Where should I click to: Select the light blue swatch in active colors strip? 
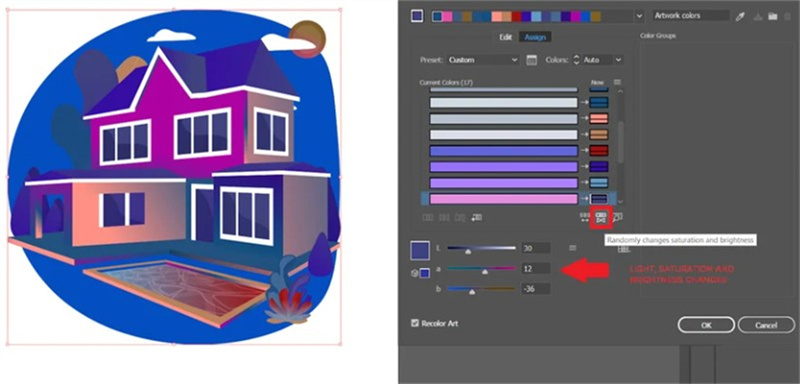pos(537,16)
